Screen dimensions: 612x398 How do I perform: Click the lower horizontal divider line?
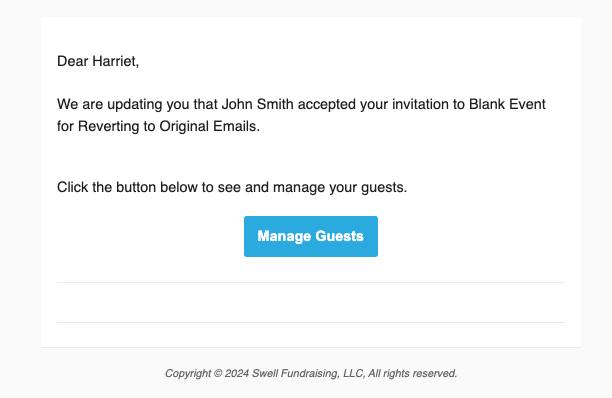pos(311,322)
